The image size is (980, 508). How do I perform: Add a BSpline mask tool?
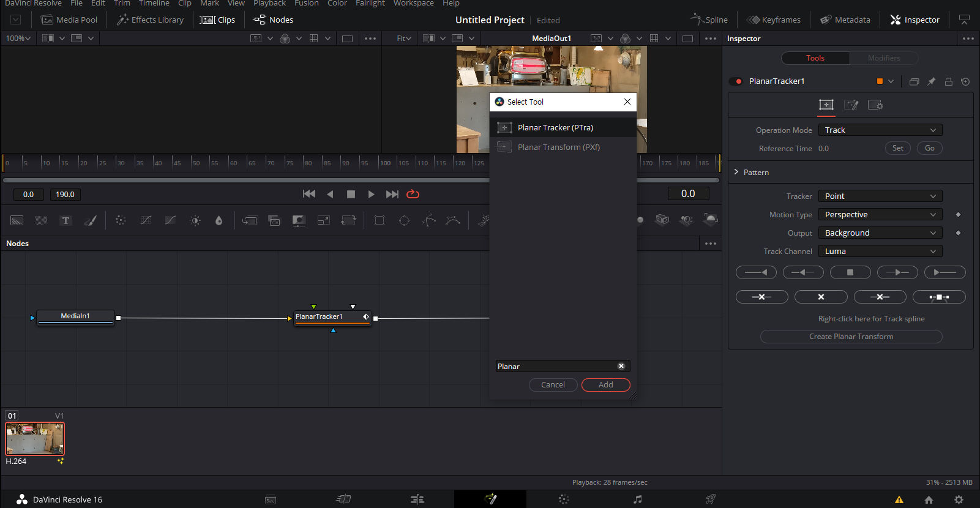pos(453,220)
